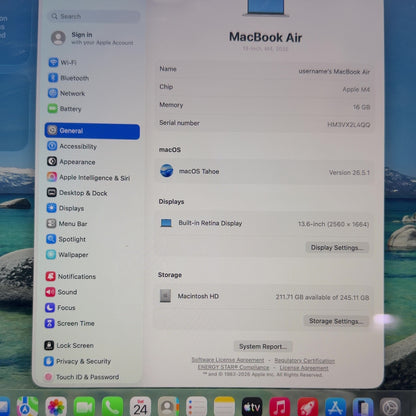Open the Software License Agreement link
This screenshot has height=416, width=416.
click(x=228, y=360)
